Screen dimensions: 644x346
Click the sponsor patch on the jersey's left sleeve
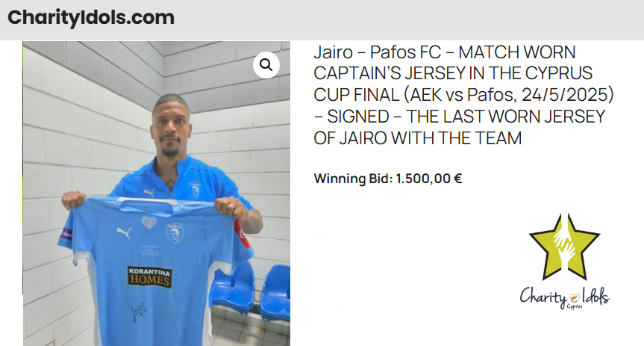(66, 235)
